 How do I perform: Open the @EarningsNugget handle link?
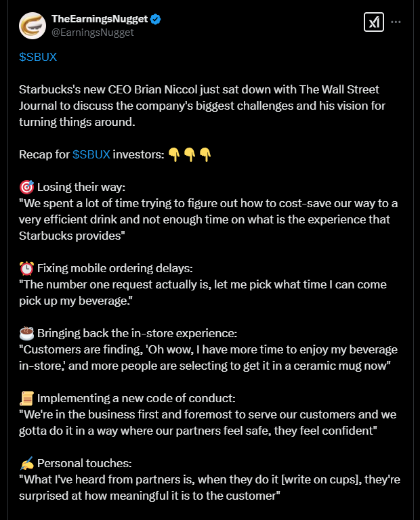tap(92, 32)
